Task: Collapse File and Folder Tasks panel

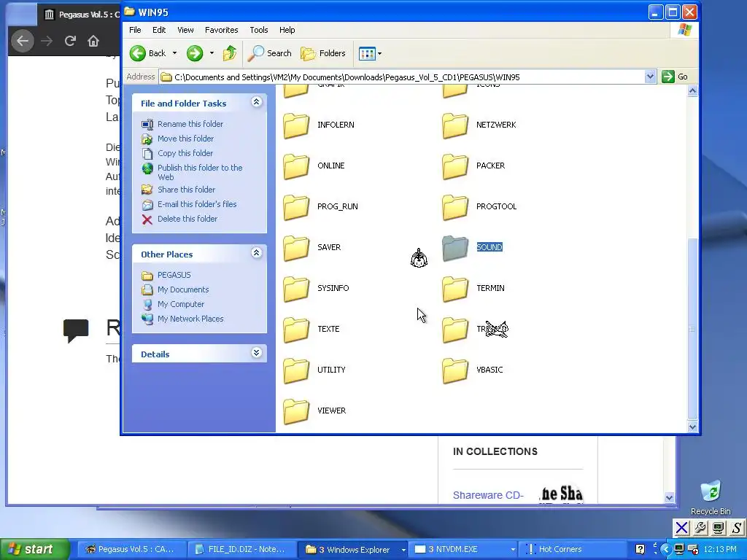Action: [256, 102]
